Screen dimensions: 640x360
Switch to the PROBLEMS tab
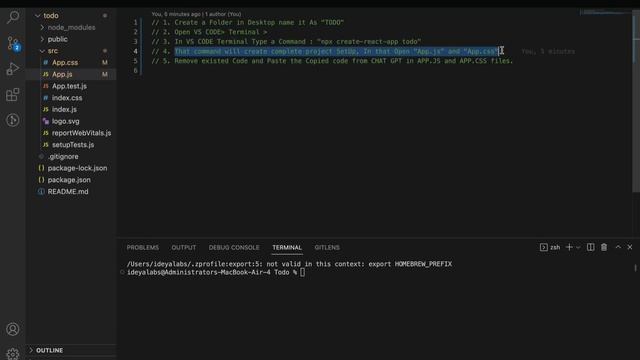click(x=142, y=247)
